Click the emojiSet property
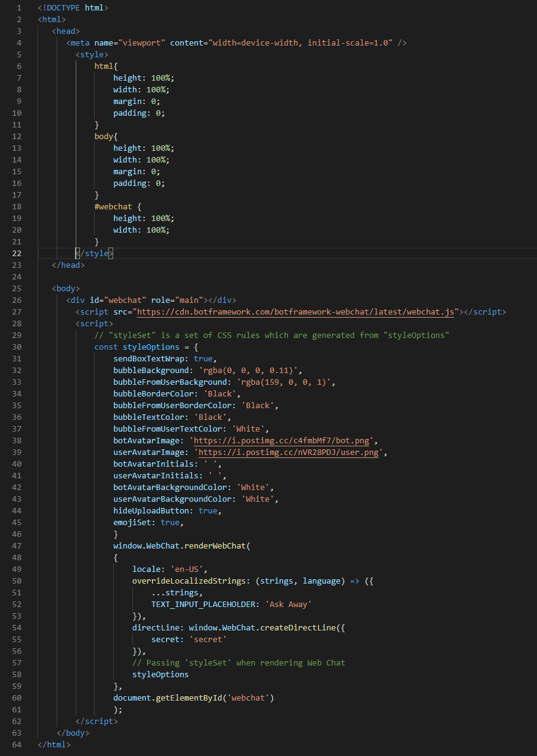Screen dimensions: 537x756 coord(132,522)
